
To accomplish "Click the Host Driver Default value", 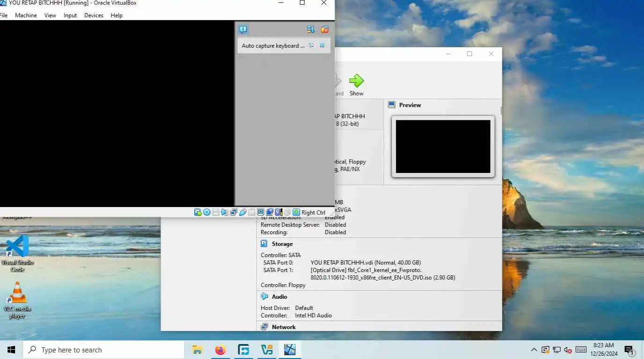I will 304,308.
